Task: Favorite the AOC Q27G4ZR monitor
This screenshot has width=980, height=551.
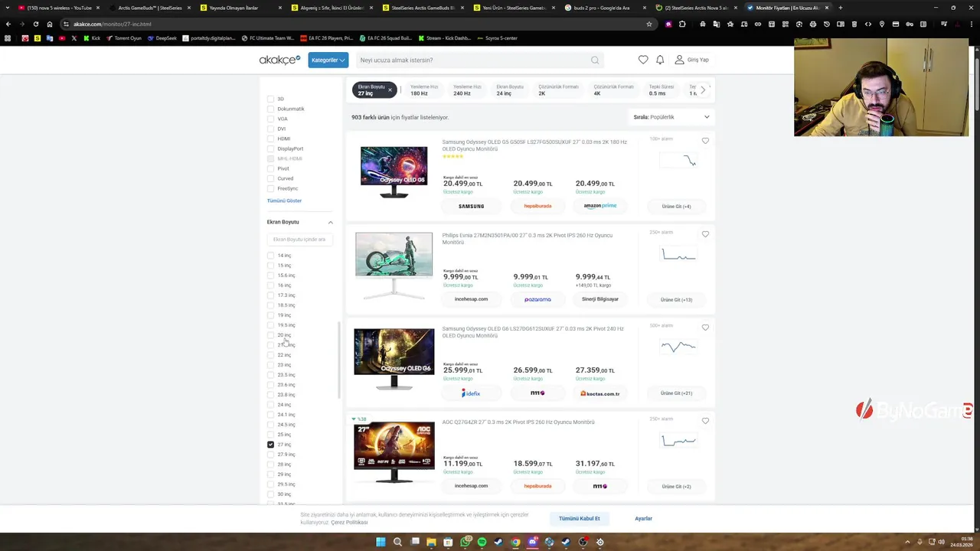Action: (705, 421)
